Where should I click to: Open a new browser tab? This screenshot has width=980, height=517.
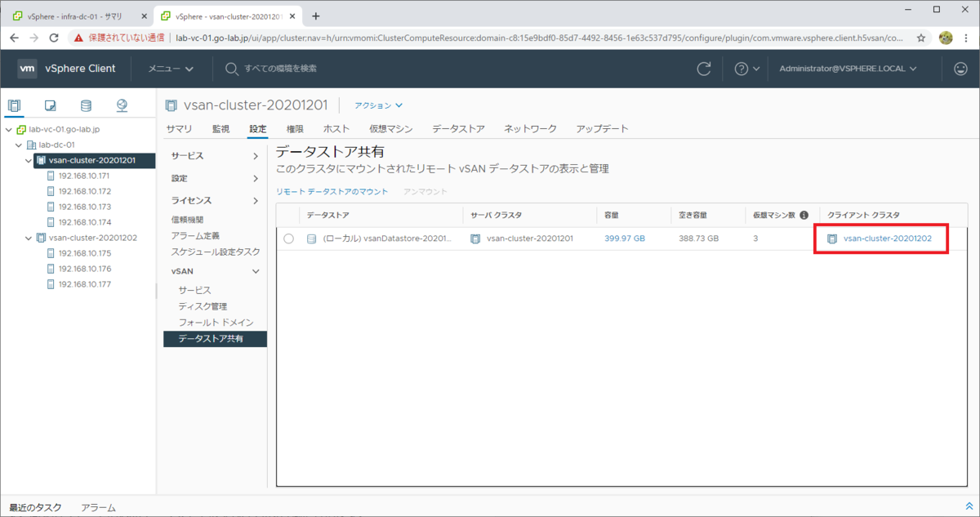[316, 16]
